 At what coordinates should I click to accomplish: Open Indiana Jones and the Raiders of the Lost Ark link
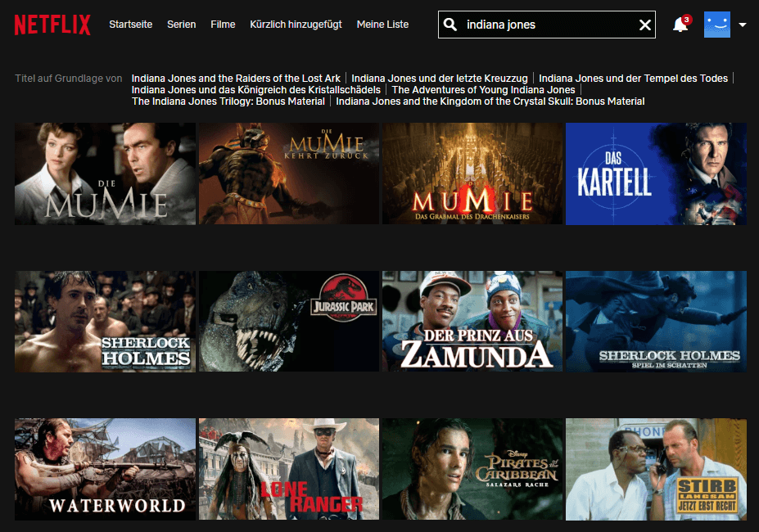(236, 78)
